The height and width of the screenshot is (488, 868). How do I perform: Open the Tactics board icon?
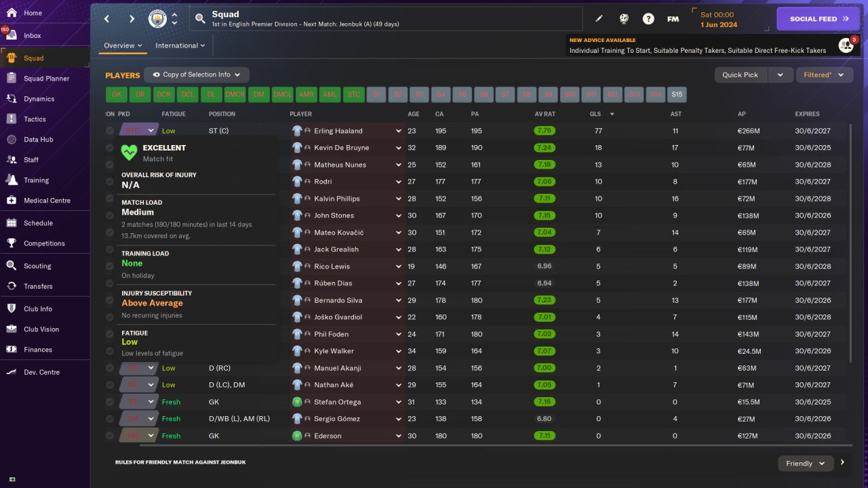point(12,119)
